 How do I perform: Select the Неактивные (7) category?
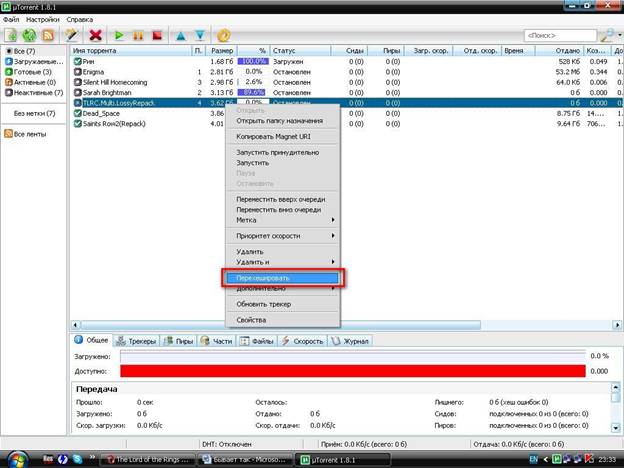[x=34, y=92]
